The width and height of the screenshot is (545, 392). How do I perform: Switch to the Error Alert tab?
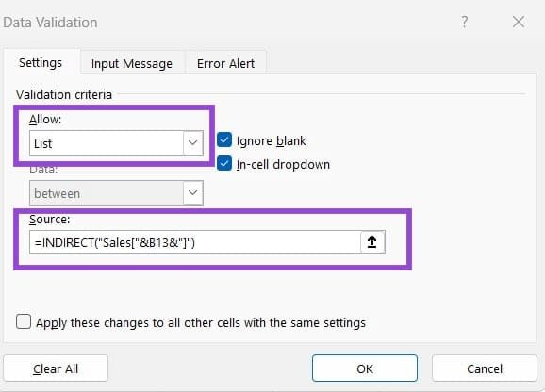226,63
